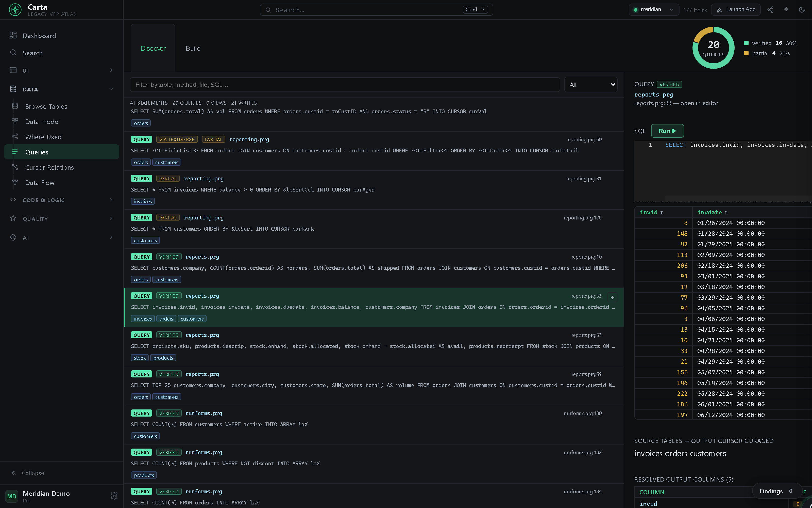Click the sparkle AI icon in top bar
The image size is (812, 508).
click(786, 9)
